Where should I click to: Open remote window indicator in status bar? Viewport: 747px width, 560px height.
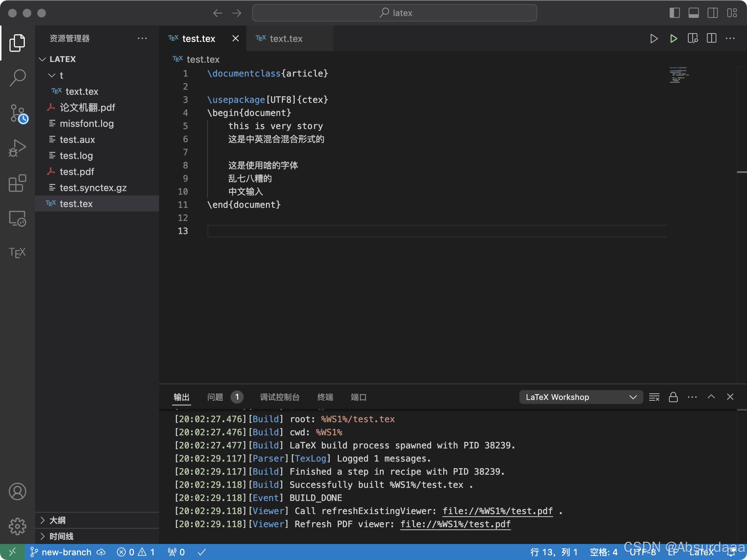point(12,552)
